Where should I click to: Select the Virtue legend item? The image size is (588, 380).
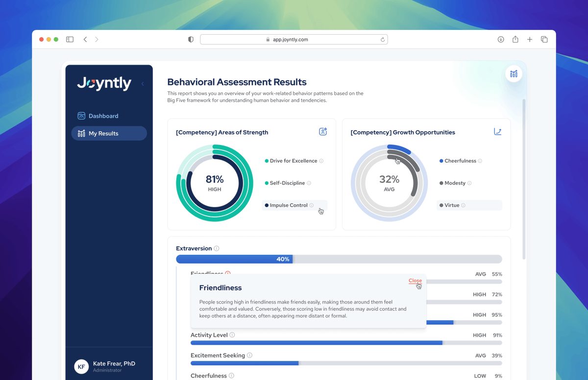pos(469,206)
